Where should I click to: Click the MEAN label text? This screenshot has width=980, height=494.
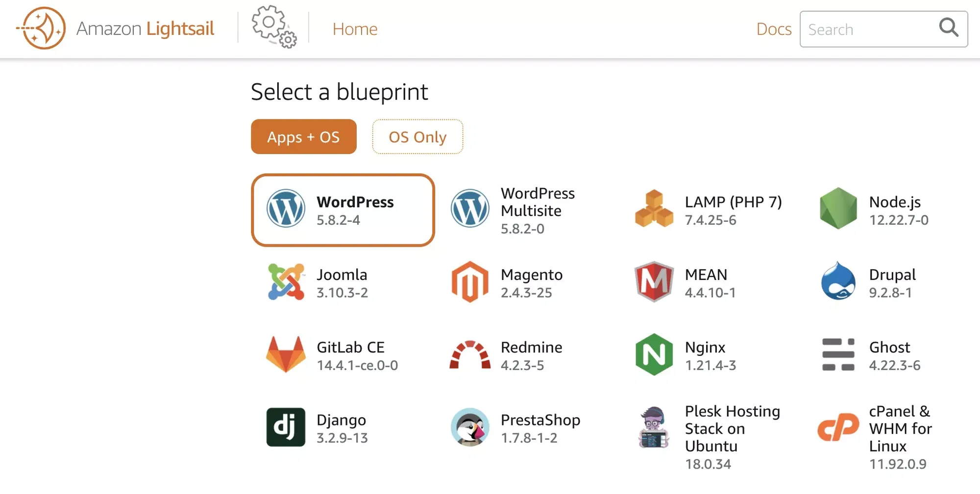click(x=706, y=275)
